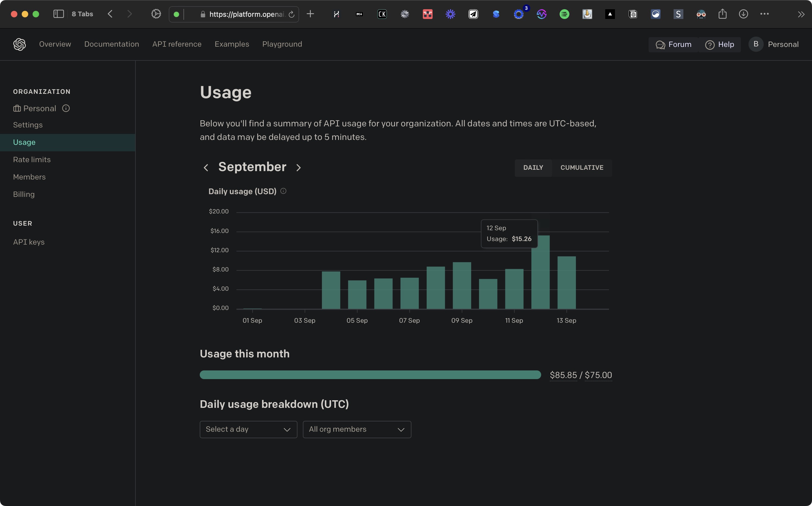
Task: Click the $75.00 usage limit
Action: click(598, 375)
